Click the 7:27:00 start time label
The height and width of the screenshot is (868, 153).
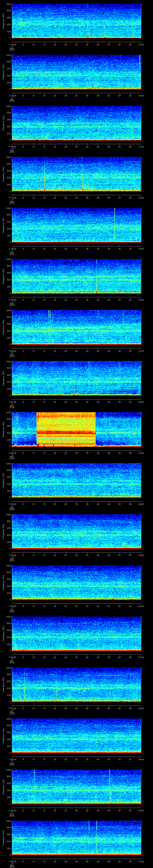coord(12,708)
